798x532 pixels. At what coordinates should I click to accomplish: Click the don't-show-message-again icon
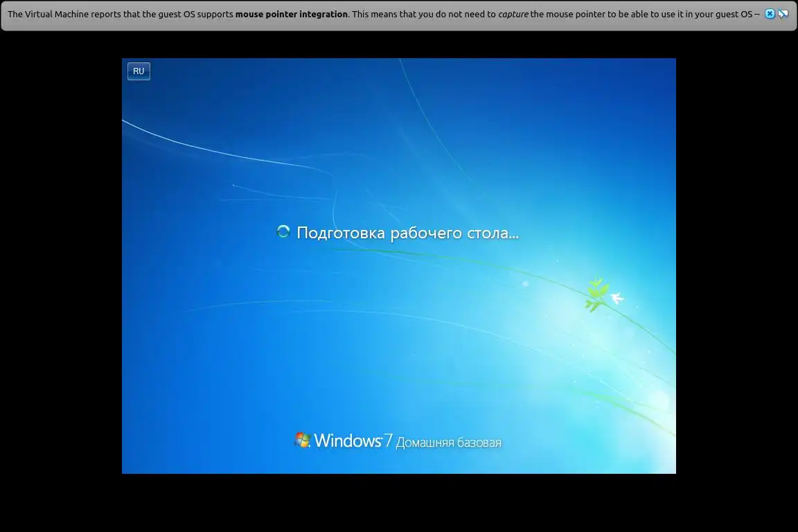[x=783, y=15]
